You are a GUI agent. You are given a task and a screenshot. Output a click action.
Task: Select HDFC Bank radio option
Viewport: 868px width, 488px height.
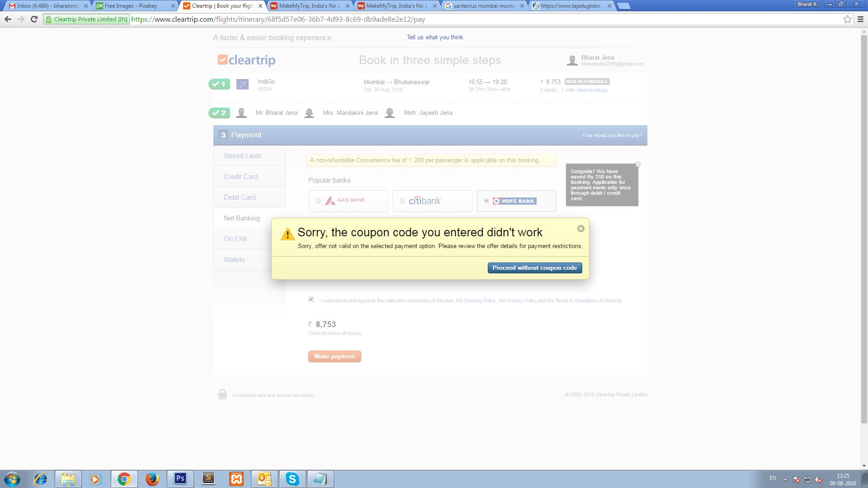(x=486, y=201)
